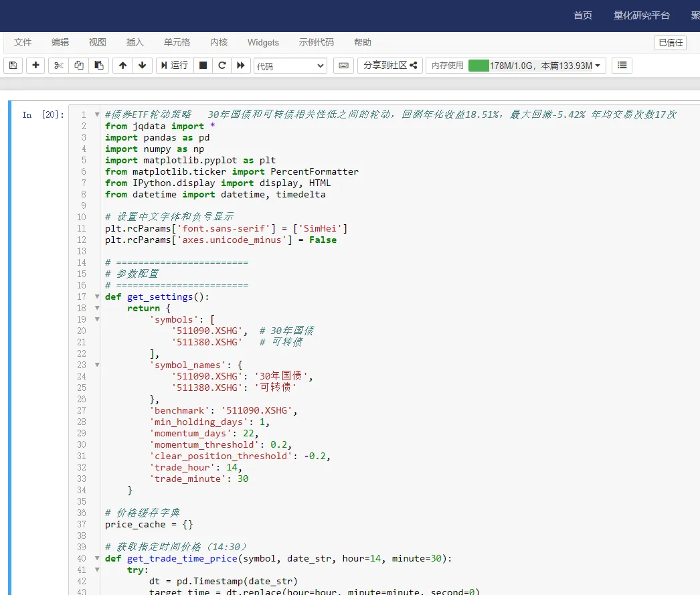Image resolution: width=700 pixels, height=597 pixels.
Task: Restart kernel with circular arrow icon
Action: click(222, 66)
